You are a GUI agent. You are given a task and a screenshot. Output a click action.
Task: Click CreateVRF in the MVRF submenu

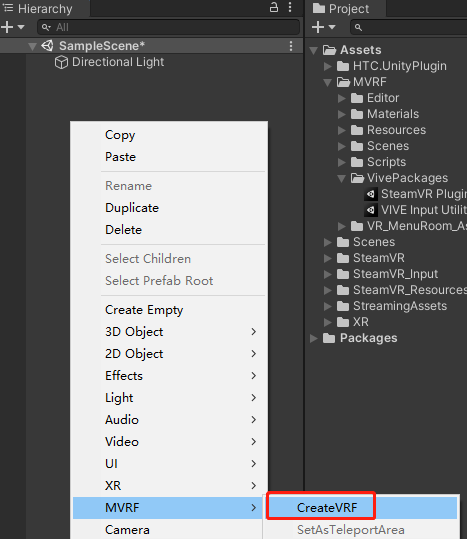[x=362, y=508]
